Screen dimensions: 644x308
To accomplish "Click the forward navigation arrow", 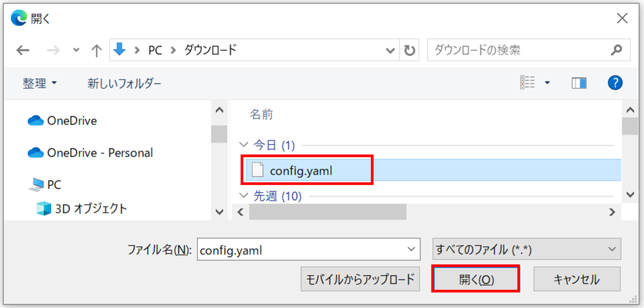I will pos(53,50).
